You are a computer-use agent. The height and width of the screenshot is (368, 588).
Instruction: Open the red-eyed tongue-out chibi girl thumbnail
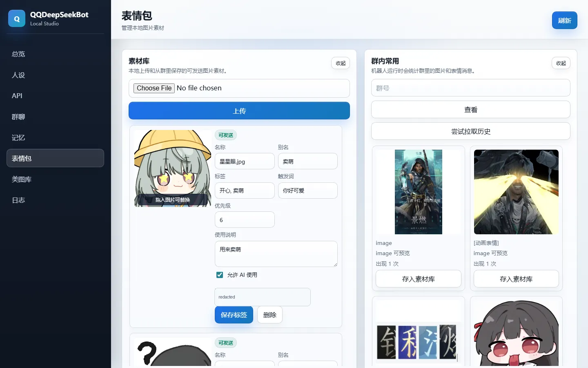pos(516,333)
